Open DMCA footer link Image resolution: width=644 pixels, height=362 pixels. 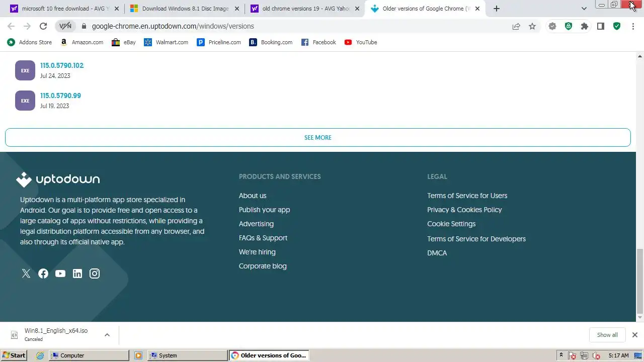click(437, 253)
